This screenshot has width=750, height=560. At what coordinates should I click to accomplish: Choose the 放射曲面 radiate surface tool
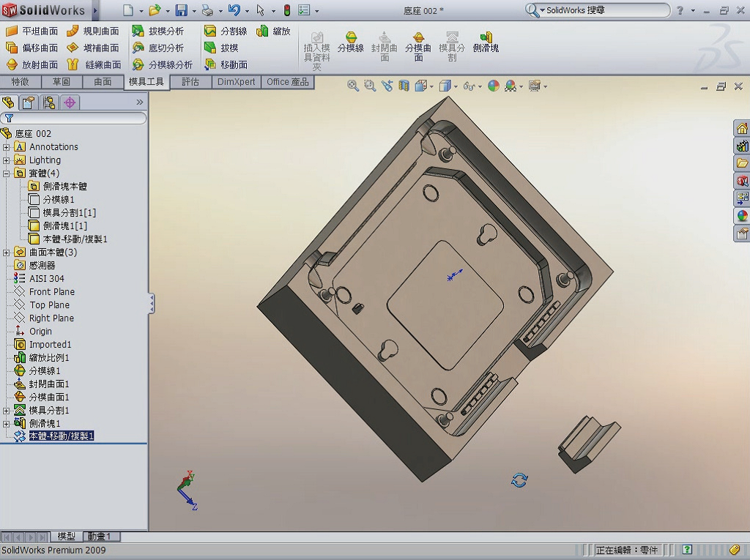[31, 64]
